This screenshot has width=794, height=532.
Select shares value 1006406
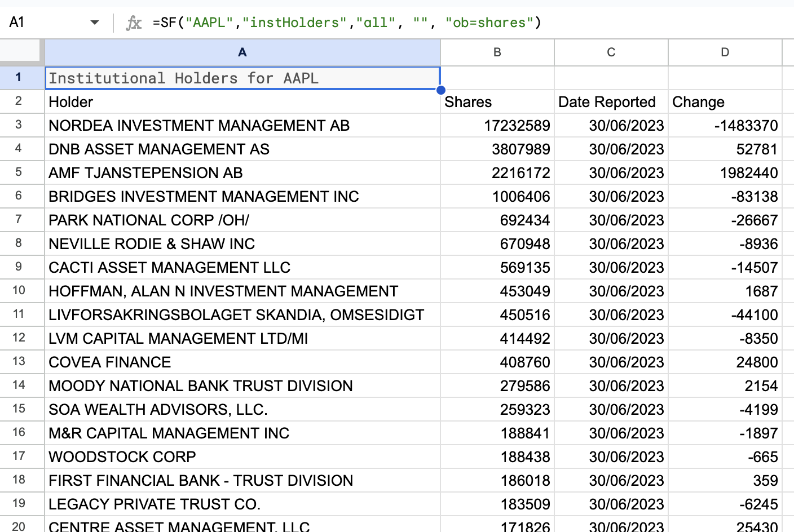(x=497, y=197)
